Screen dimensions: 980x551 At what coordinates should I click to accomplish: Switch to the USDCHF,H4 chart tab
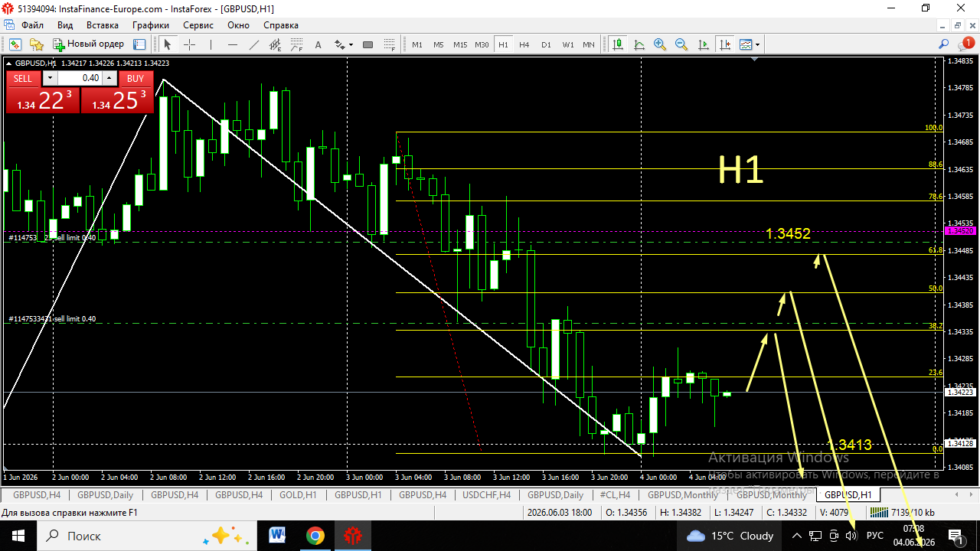pyautogui.click(x=486, y=495)
